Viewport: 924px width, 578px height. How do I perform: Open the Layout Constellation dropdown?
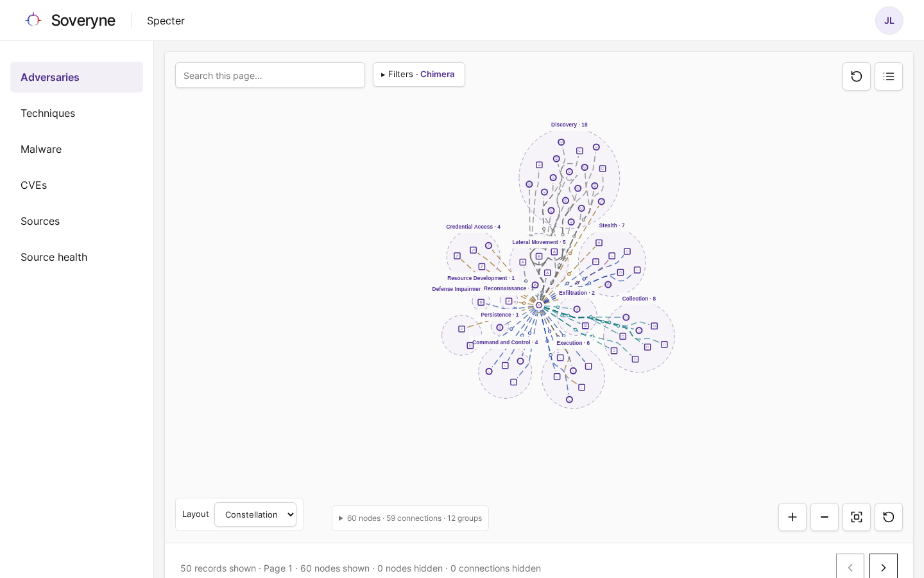point(255,514)
